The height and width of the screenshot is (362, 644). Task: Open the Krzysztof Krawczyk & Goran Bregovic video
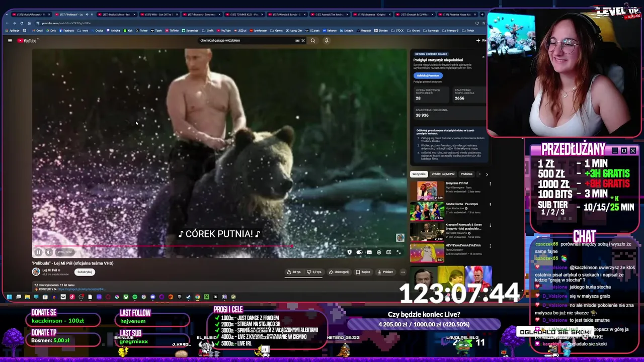coord(427,232)
